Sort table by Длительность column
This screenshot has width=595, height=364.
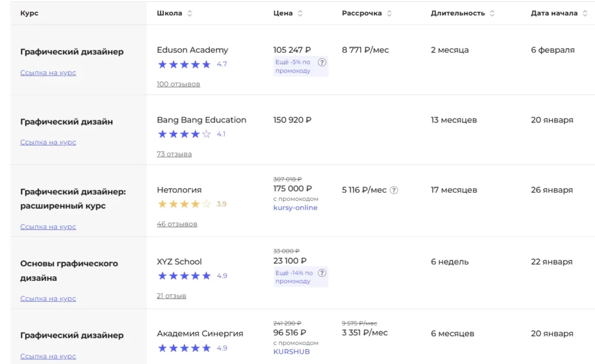[492, 13]
